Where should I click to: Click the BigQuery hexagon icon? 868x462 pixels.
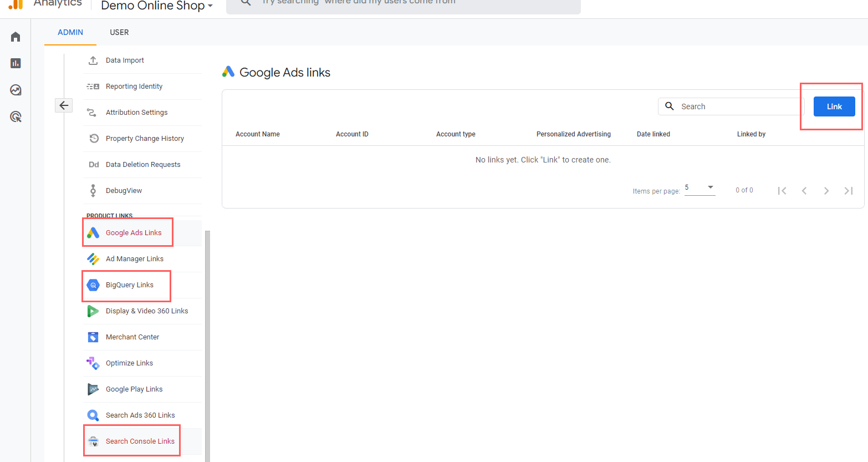(x=93, y=285)
